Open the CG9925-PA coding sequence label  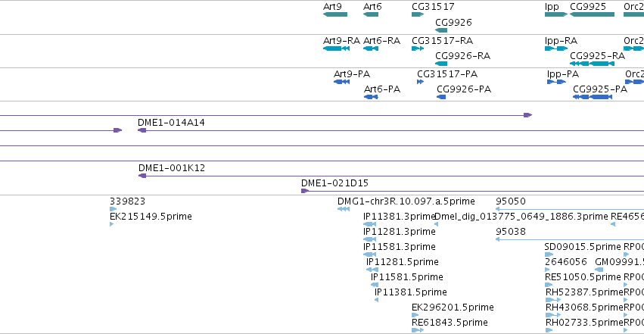click(x=599, y=89)
